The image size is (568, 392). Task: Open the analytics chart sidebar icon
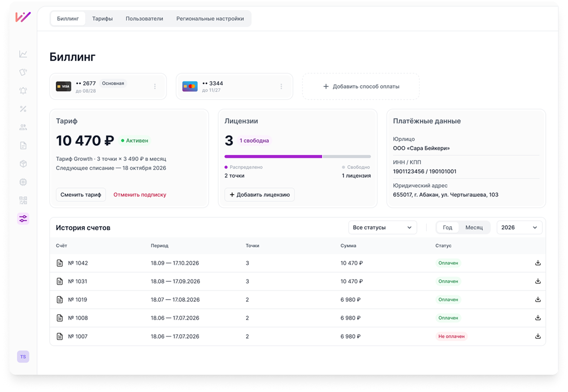[x=23, y=54]
